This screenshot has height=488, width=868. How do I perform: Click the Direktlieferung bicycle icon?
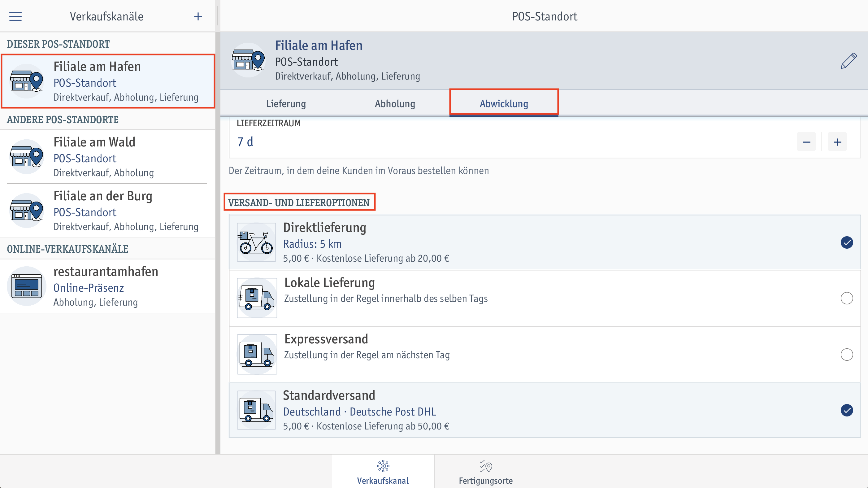pyautogui.click(x=256, y=242)
